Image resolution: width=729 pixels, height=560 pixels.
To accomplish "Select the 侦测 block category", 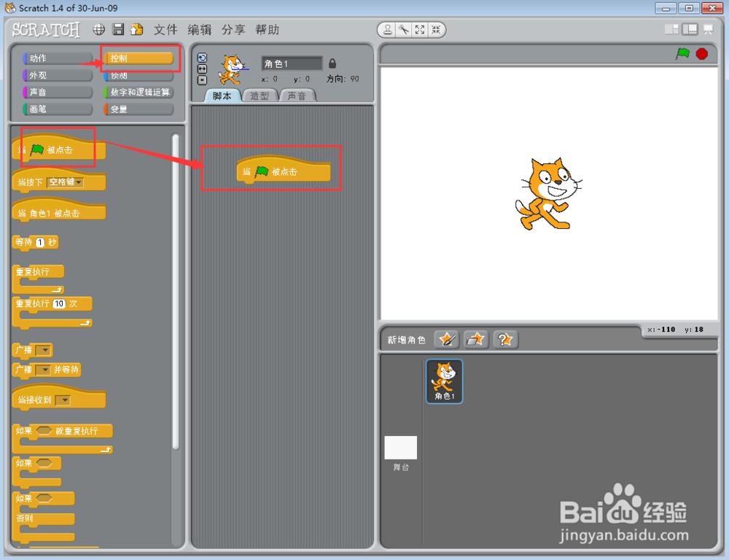I will [x=139, y=75].
